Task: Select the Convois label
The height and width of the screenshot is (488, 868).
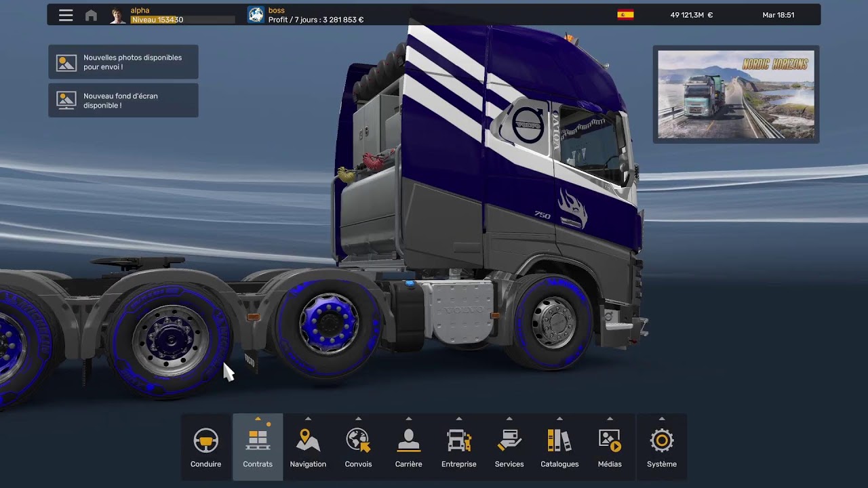Action: tap(358, 464)
